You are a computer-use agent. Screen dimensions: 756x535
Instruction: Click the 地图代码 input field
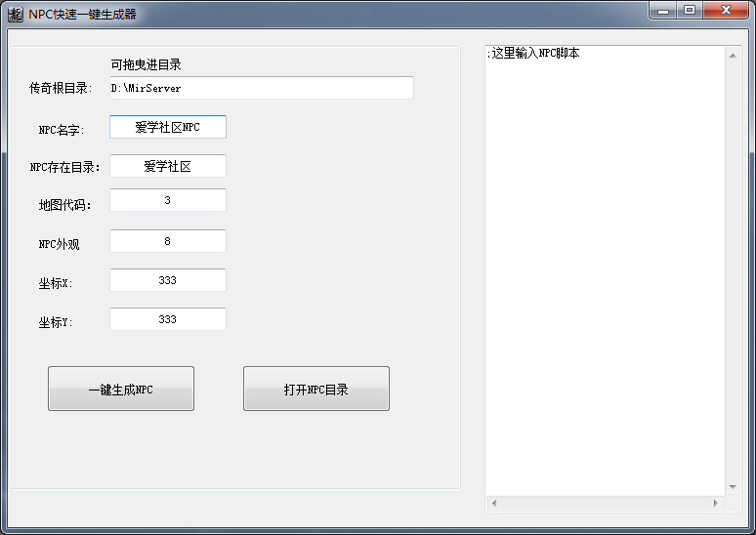[168, 200]
